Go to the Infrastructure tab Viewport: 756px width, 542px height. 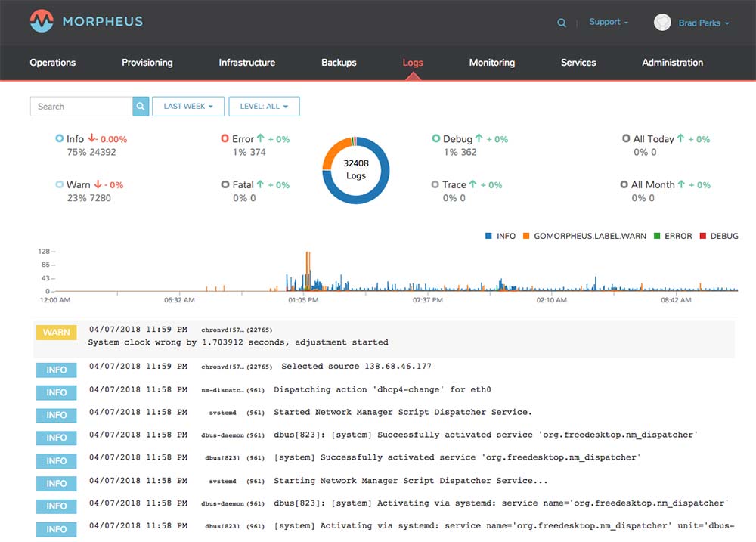[x=247, y=62]
